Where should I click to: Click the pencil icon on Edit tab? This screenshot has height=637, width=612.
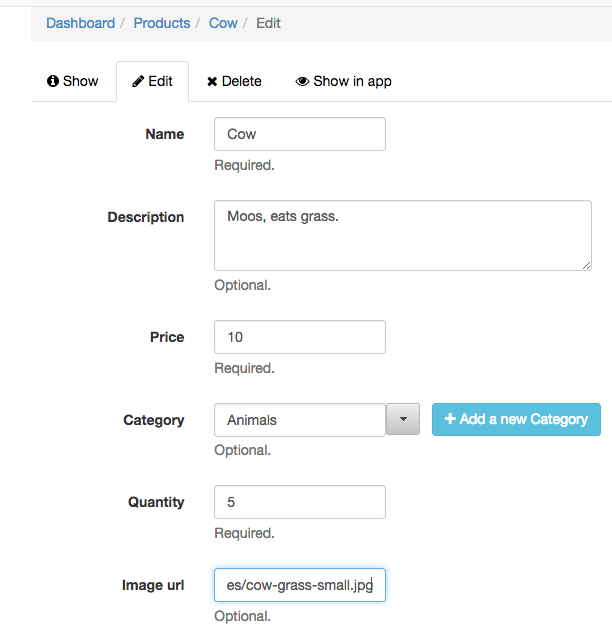pyautogui.click(x=138, y=81)
